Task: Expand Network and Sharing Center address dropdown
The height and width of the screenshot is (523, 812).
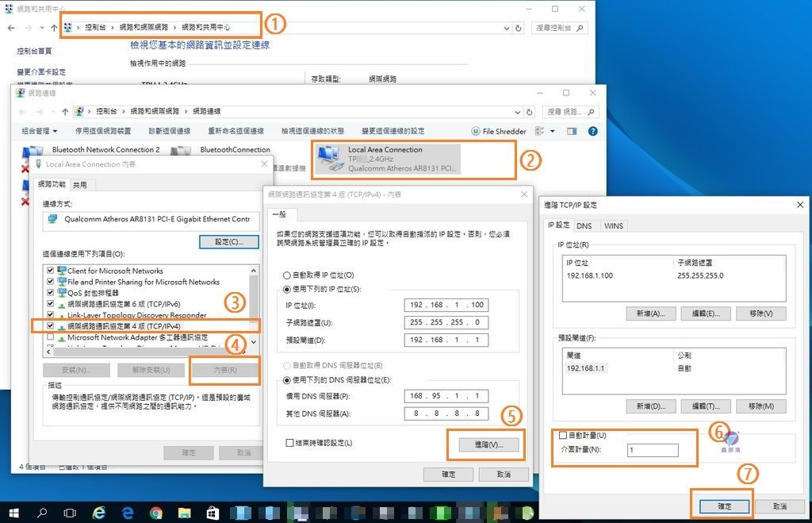Action: (507, 29)
